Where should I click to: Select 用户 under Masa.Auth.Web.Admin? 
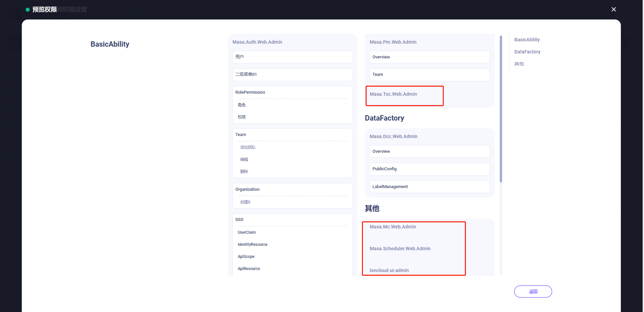click(292, 57)
